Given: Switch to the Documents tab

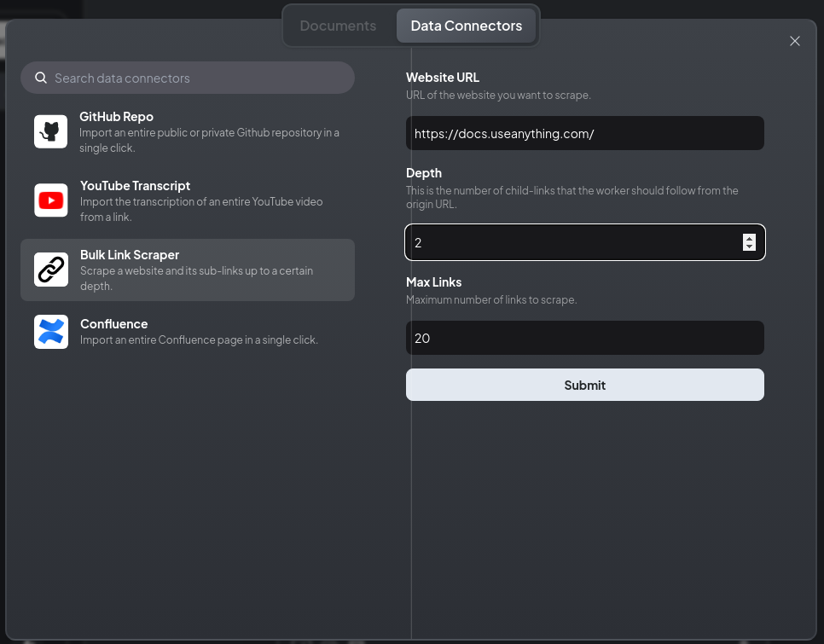Looking at the screenshot, I should click(x=338, y=26).
